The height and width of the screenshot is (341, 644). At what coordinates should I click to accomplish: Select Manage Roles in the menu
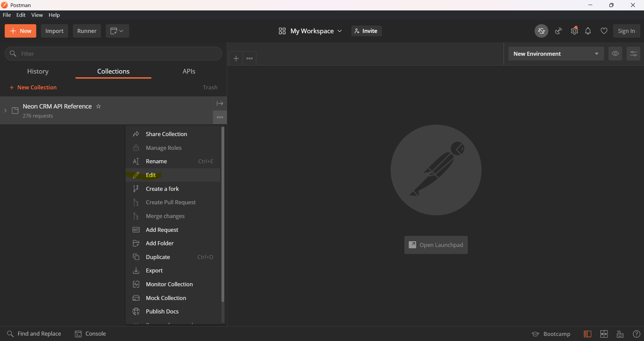click(x=173, y=148)
